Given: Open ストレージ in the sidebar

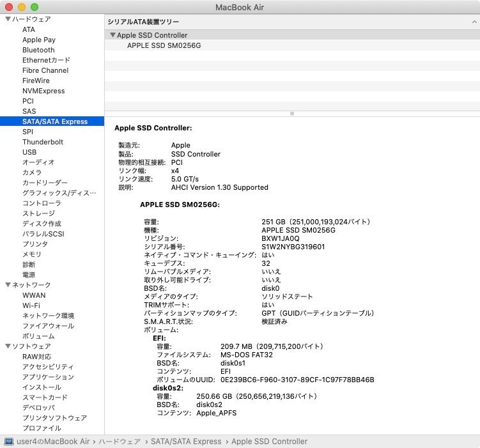Looking at the screenshot, I should tap(38, 213).
